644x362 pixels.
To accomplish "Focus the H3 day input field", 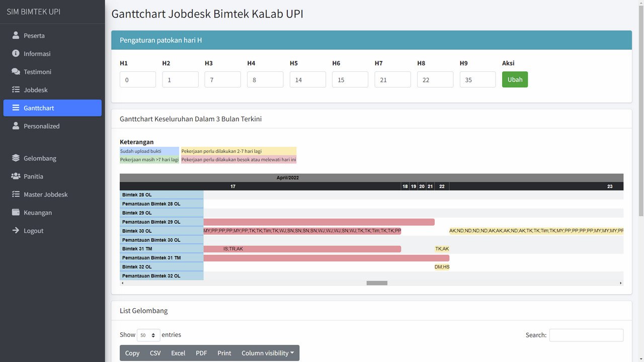I will 222,79.
